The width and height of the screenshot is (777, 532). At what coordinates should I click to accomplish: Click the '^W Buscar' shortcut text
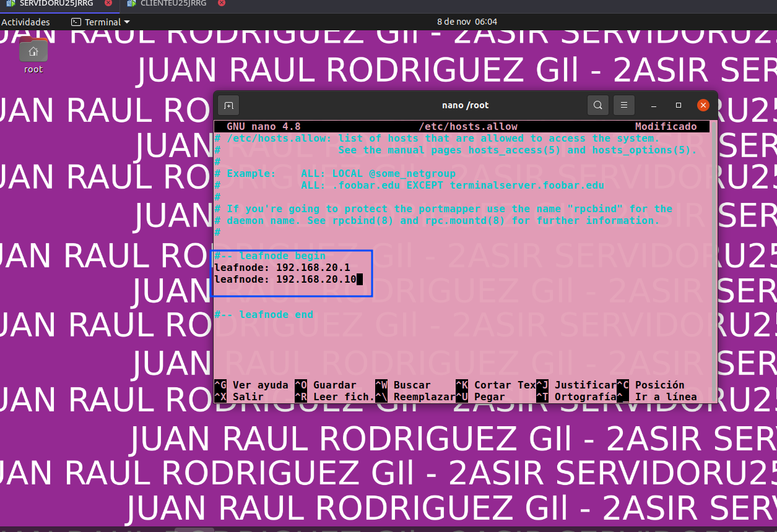click(x=403, y=385)
